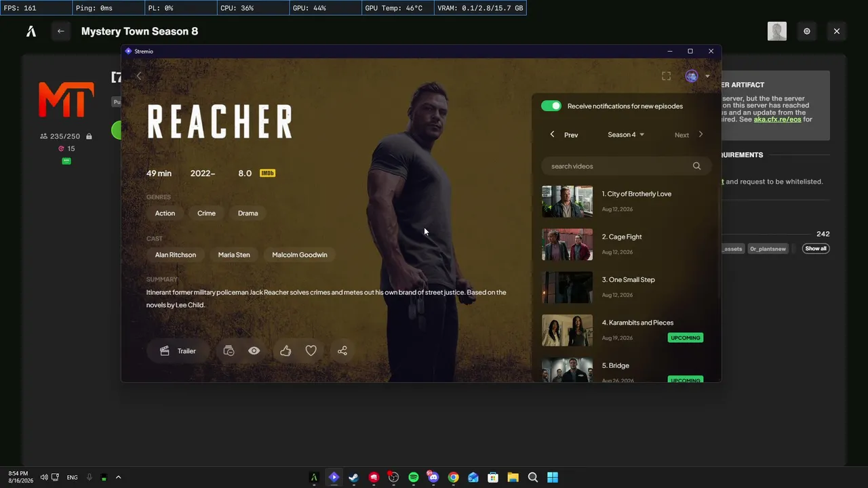Screen dimensions: 868x488
Task: Open Spotify from the taskbar
Action: pos(414,477)
